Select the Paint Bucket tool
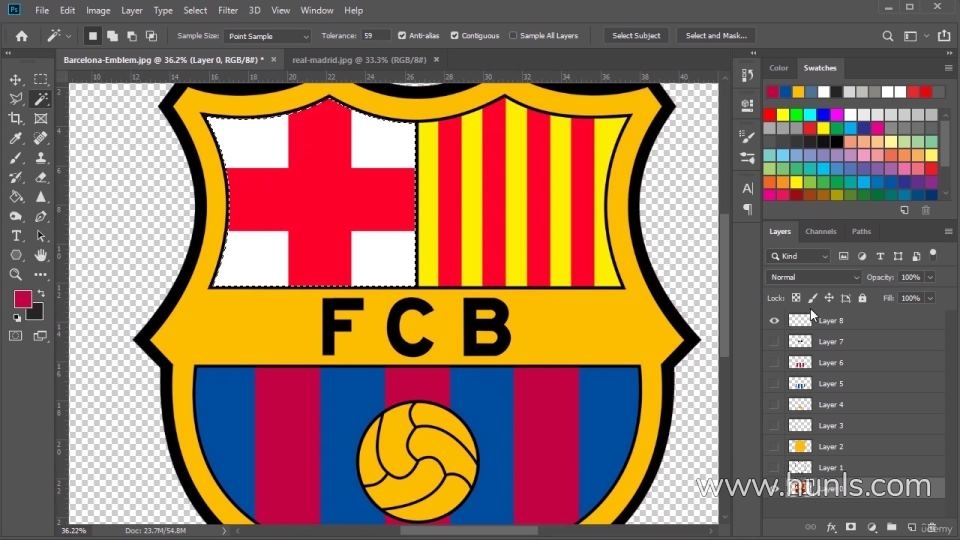Viewport: 960px width, 540px height. (x=16, y=197)
